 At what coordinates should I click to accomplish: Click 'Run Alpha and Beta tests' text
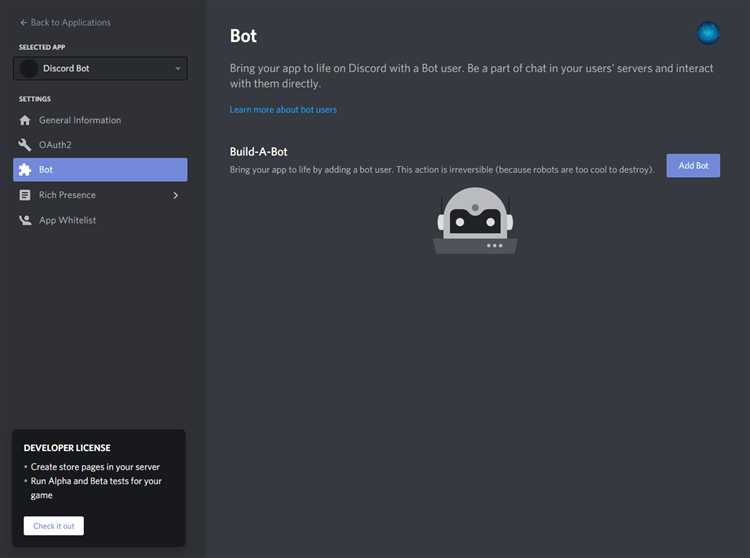pos(96,488)
